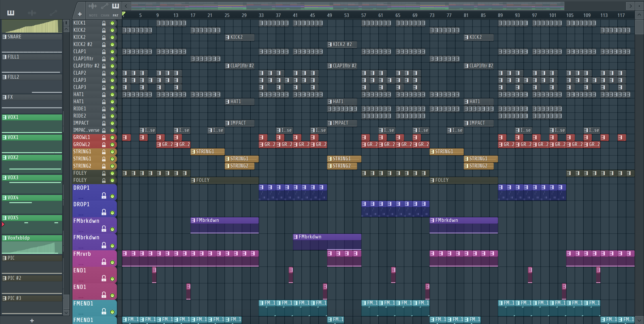
Task: Add a new playlist track with plus
Action: (80, 14)
